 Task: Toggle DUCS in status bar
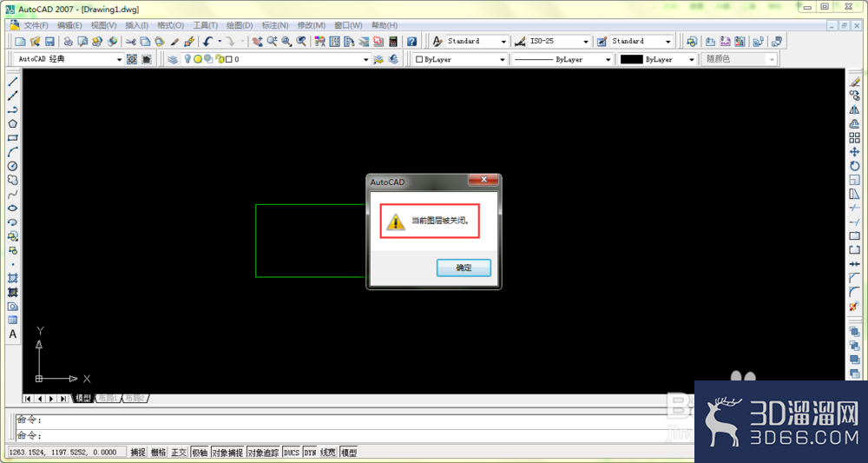click(x=291, y=453)
